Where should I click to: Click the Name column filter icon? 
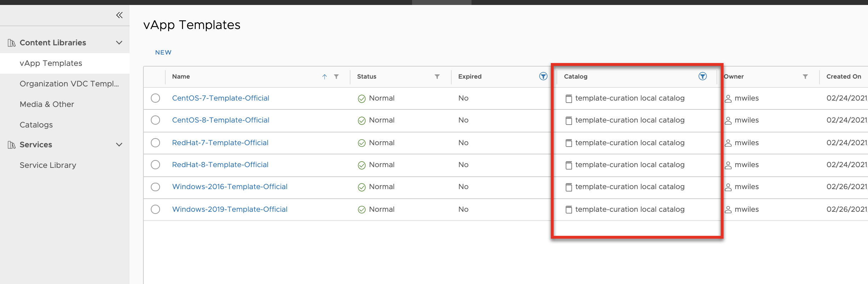[x=336, y=76]
